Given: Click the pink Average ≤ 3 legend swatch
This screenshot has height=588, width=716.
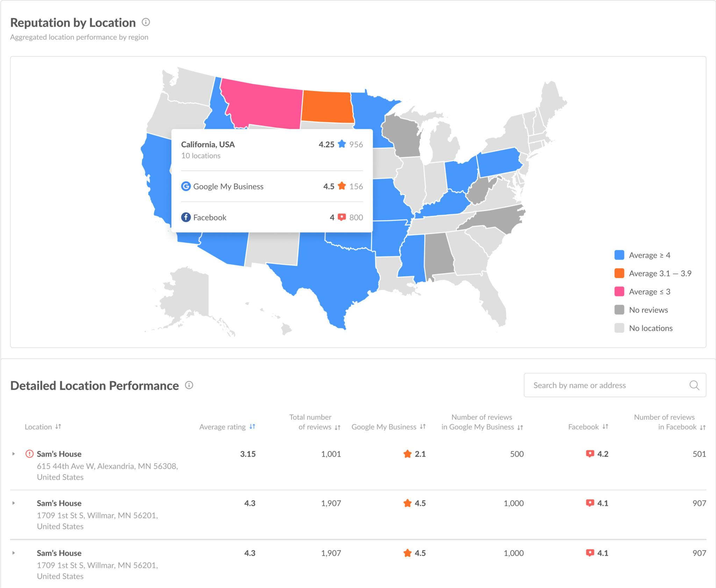Looking at the screenshot, I should pyautogui.click(x=619, y=291).
